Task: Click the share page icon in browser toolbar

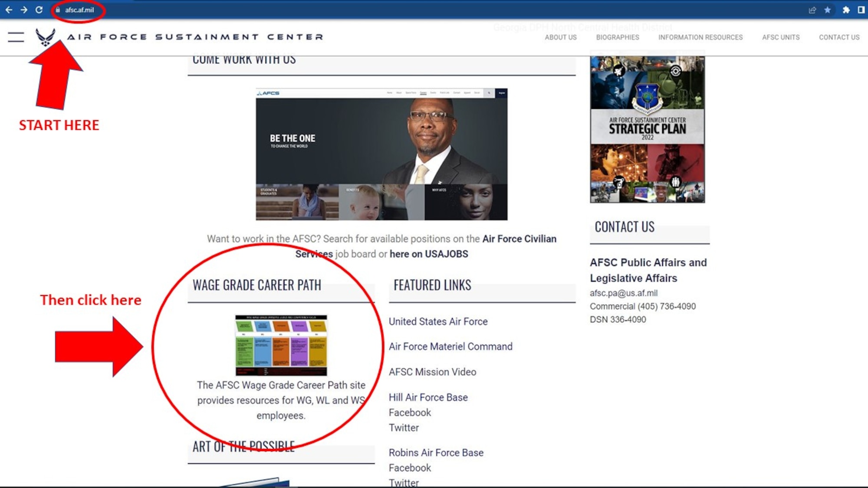Action: click(x=812, y=10)
